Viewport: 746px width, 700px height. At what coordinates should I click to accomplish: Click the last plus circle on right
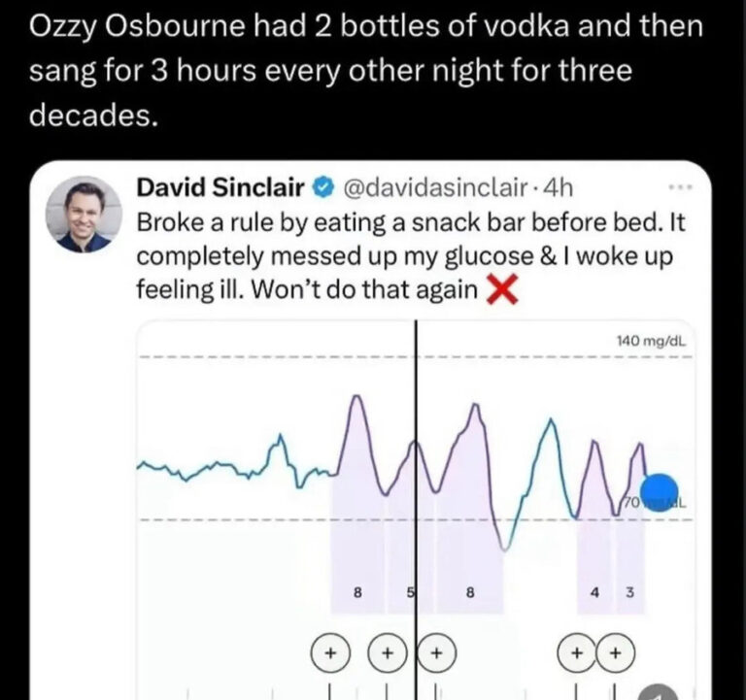point(616,652)
